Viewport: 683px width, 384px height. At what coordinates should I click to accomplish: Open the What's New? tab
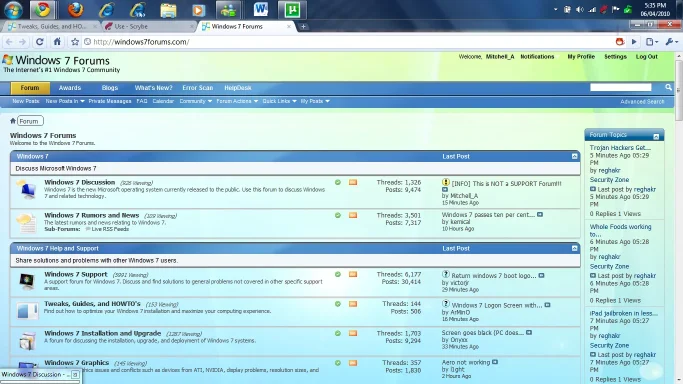point(153,88)
